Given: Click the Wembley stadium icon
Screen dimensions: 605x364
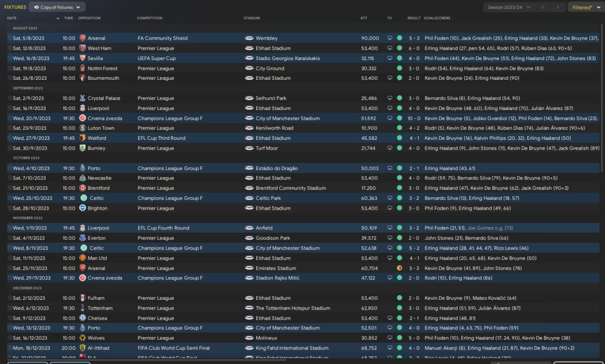Looking at the screenshot, I should [249, 38].
